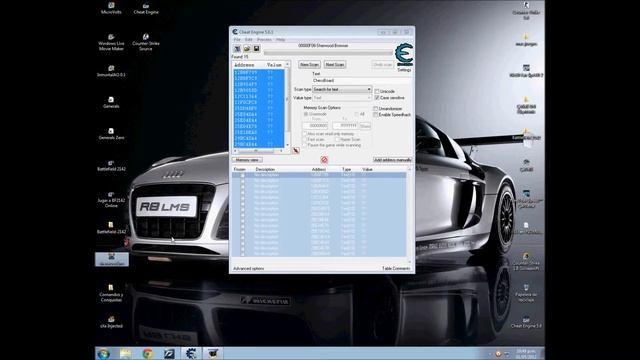
Task: Open Jugar a BF2142 Online icon
Action: [x=111, y=200]
